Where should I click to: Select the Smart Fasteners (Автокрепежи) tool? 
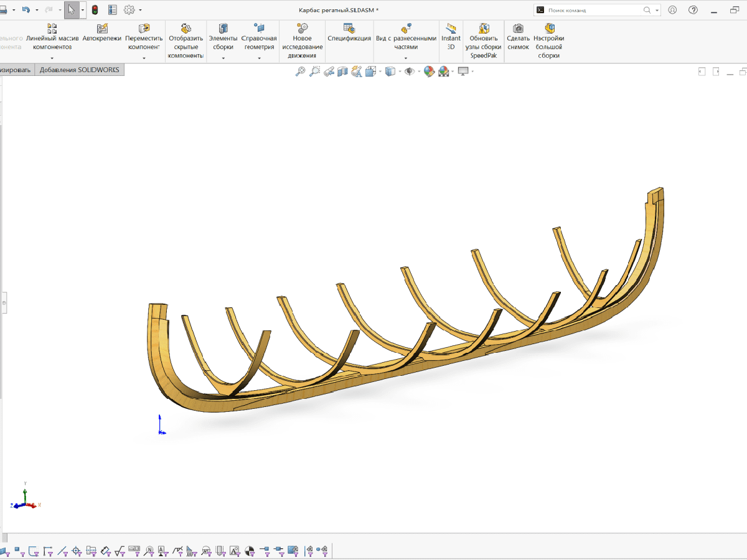pyautogui.click(x=102, y=33)
